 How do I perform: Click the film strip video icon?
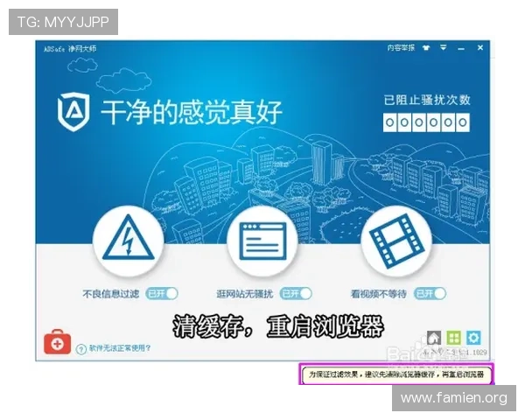pos(396,241)
